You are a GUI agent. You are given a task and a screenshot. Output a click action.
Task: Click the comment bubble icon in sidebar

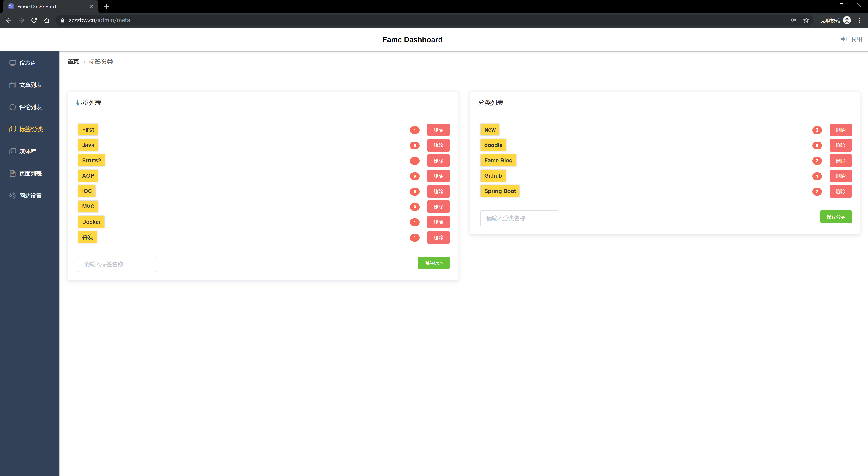(12, 107)
